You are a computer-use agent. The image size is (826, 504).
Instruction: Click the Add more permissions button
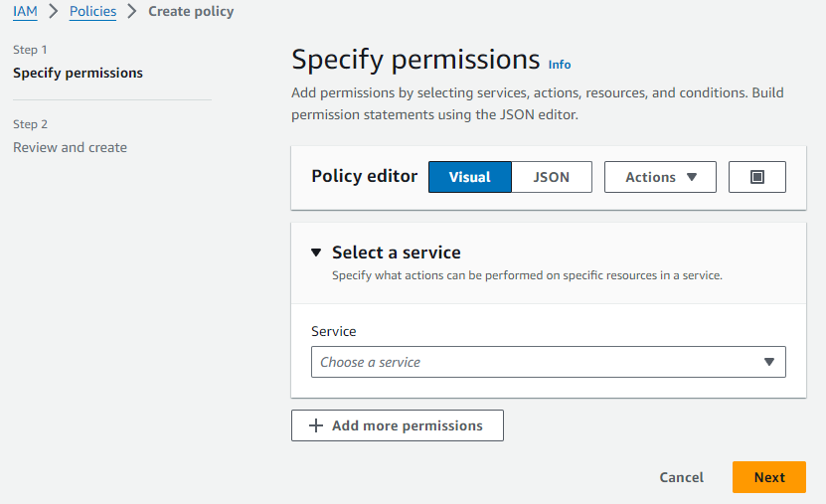398,425
